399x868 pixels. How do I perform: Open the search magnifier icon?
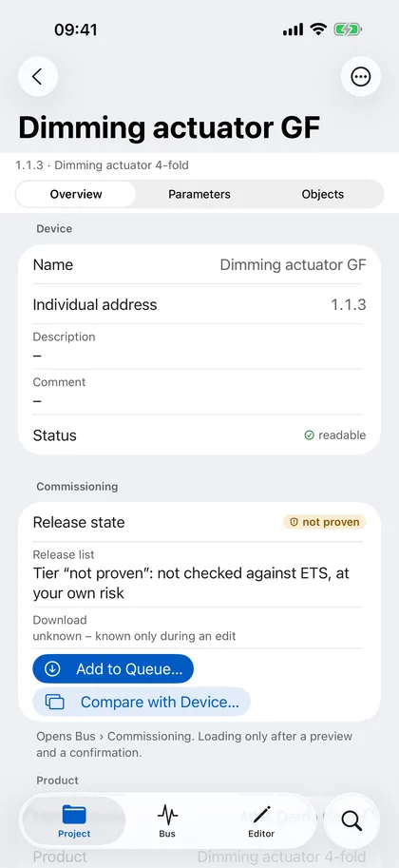(x=351, y=820)
